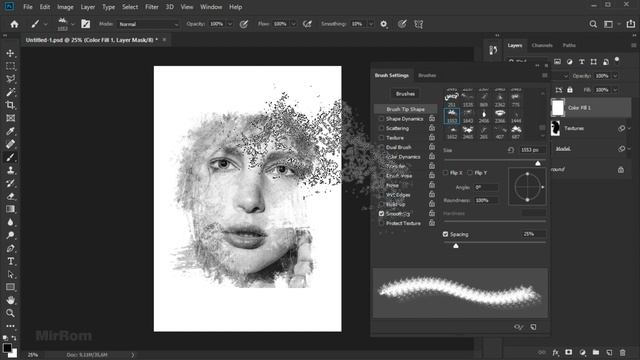Open the brush settings panel toggle icon
The width and height of the screenshot is (640, 360).
pos(85,24)
